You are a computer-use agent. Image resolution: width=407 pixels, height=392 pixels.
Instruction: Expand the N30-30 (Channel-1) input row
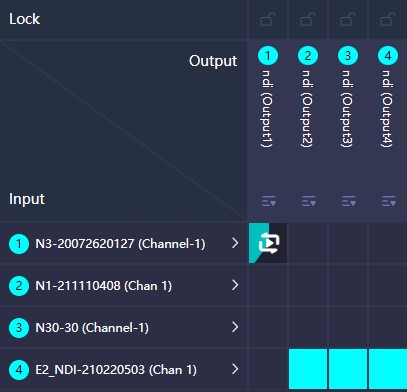pyautogui.click(x=235, y=327)
